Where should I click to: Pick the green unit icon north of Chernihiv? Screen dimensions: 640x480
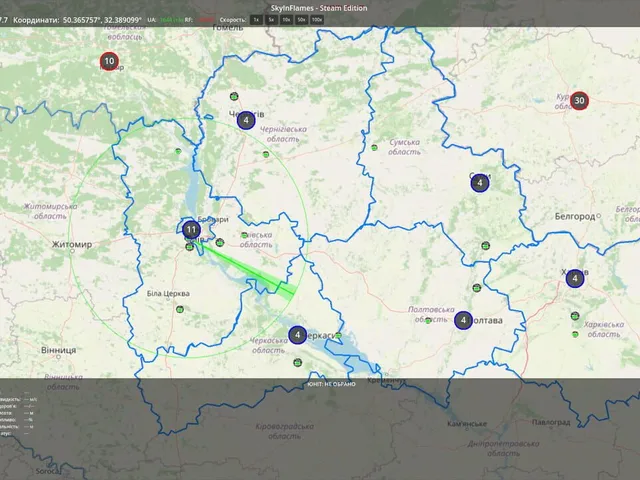pyautogui.click(x=234, y=96)
